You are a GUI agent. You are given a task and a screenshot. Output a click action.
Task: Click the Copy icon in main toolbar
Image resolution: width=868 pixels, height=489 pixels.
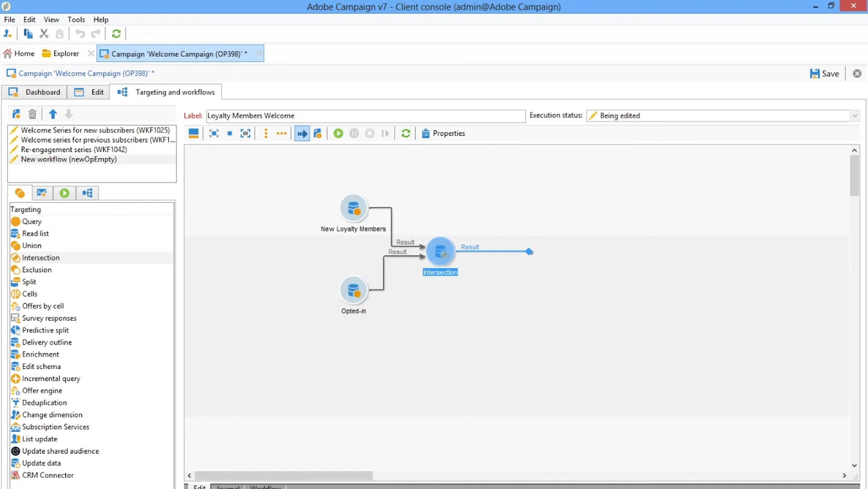[28, 34]
